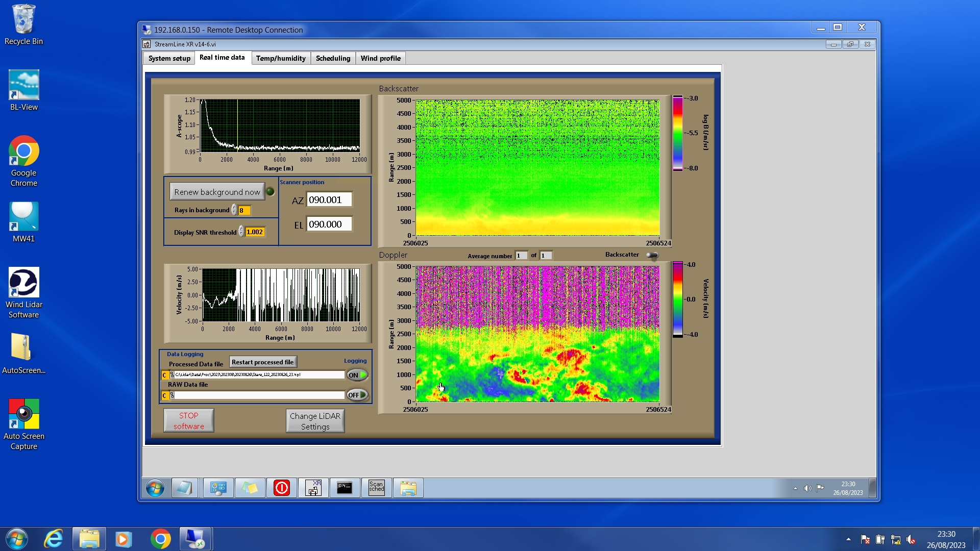Switch to the Wind profile tab
Viewport: 980px width, 551px height.
click(380, 58)
